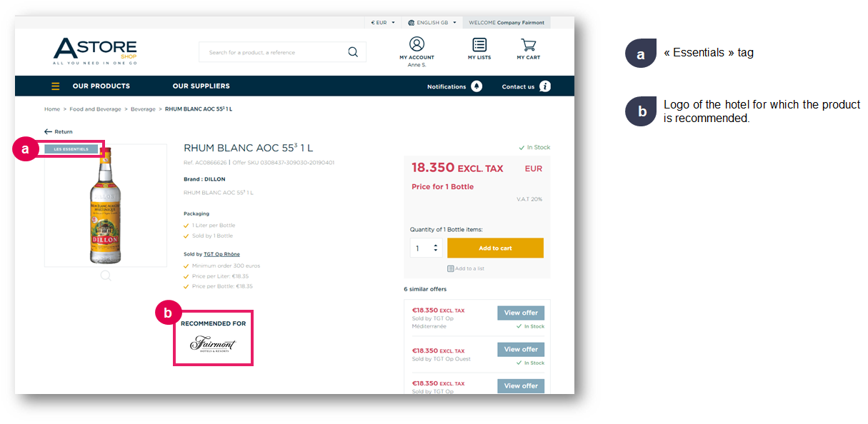Click the Anne S. account name
The height and width of the screenshot is (424, 868).
click(x=416, y=65)
